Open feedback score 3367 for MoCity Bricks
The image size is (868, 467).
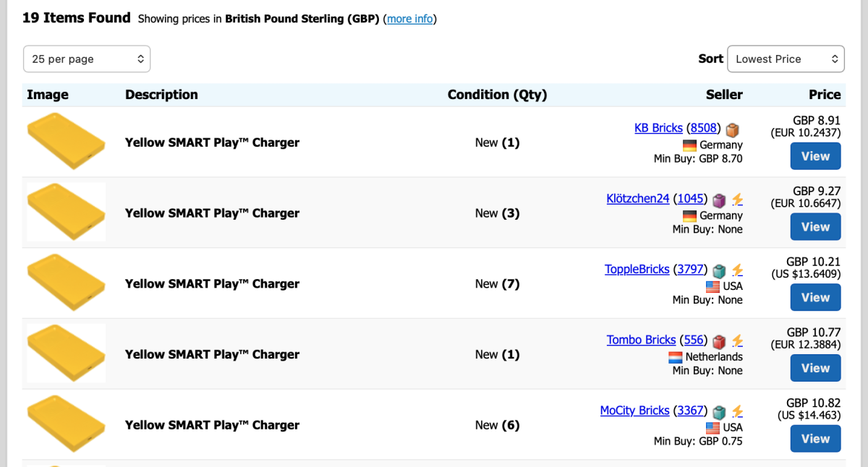[691, 410]
